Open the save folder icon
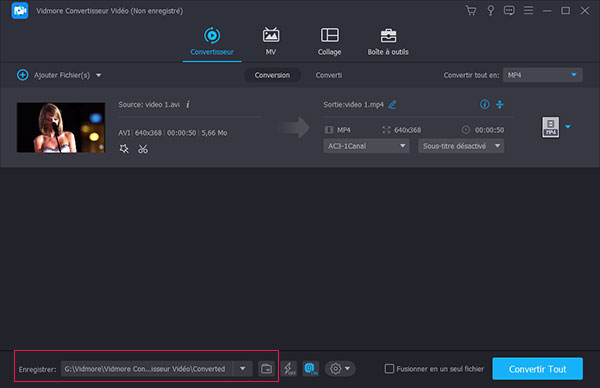Image resolution: width=600 pixels, height=388 pixels. coord(266,369)
